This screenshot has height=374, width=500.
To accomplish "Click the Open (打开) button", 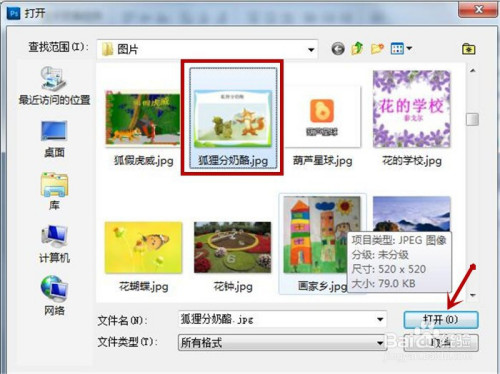I will coord(441,320).
